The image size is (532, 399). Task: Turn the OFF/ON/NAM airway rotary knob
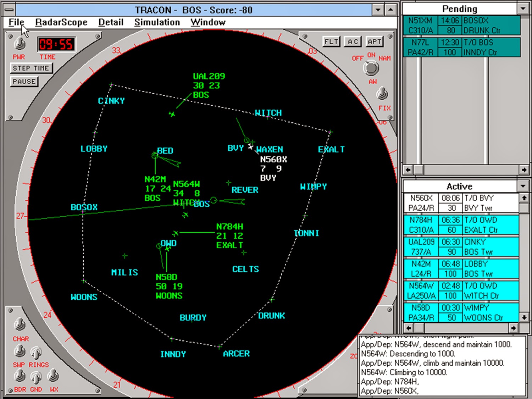click(371, 68)
